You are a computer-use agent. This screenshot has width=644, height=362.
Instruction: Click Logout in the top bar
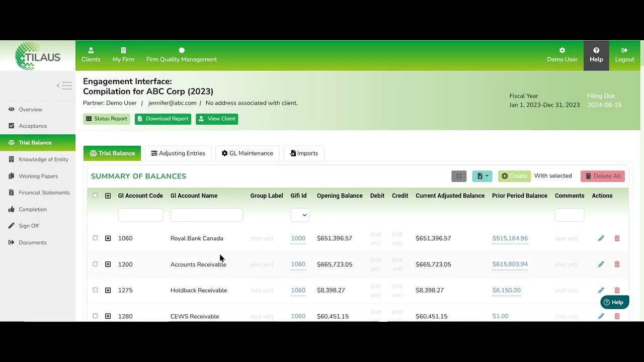(624, 55)
